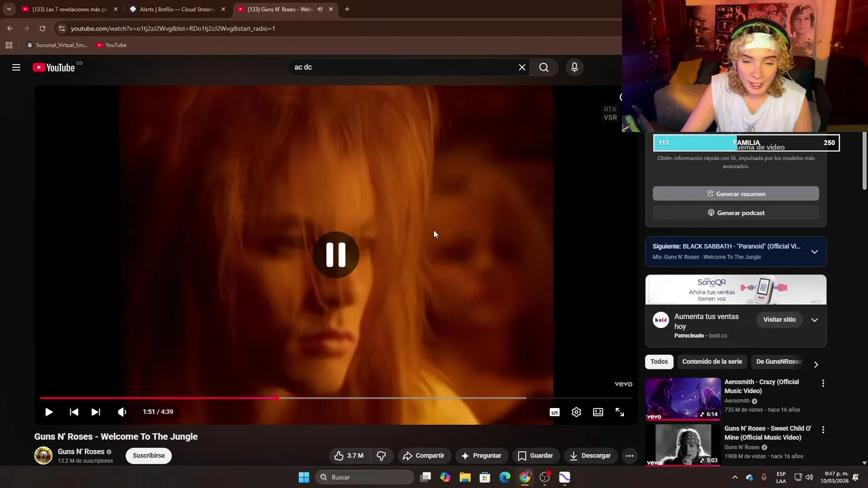Open the Chrome apps grid in bookmarks bar
The image size is (868, 488).
[x=9, y=45]
